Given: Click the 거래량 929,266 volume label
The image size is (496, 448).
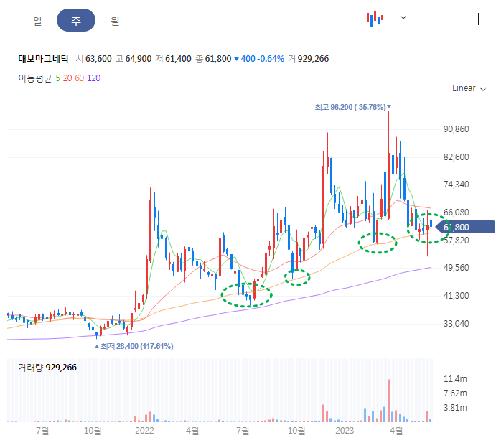Looking at the screenshot, I should coord(47,368).
